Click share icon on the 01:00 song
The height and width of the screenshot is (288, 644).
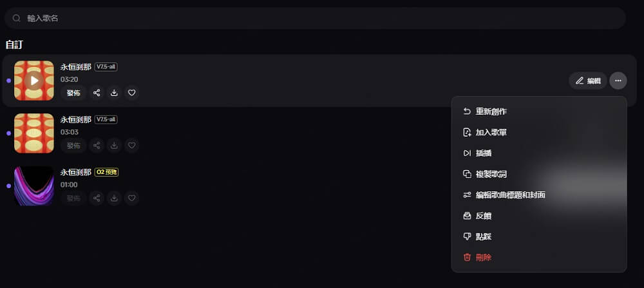97,198
